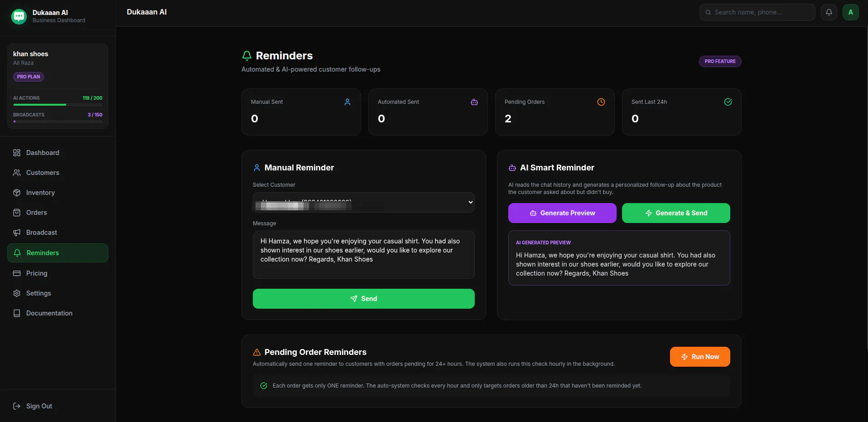The image size is (868, 422).
Task: Open the user avatar A menu
Action: (x=850, y=12)
